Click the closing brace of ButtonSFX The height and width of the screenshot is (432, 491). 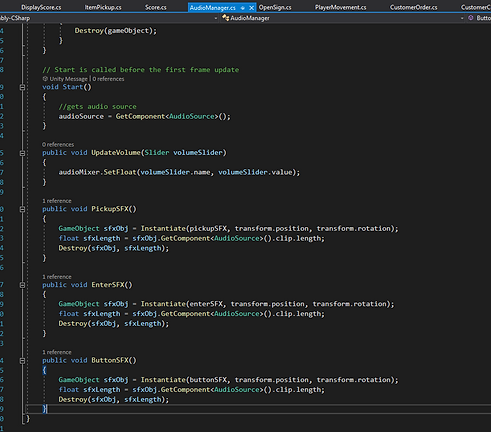tap(44, 409)
